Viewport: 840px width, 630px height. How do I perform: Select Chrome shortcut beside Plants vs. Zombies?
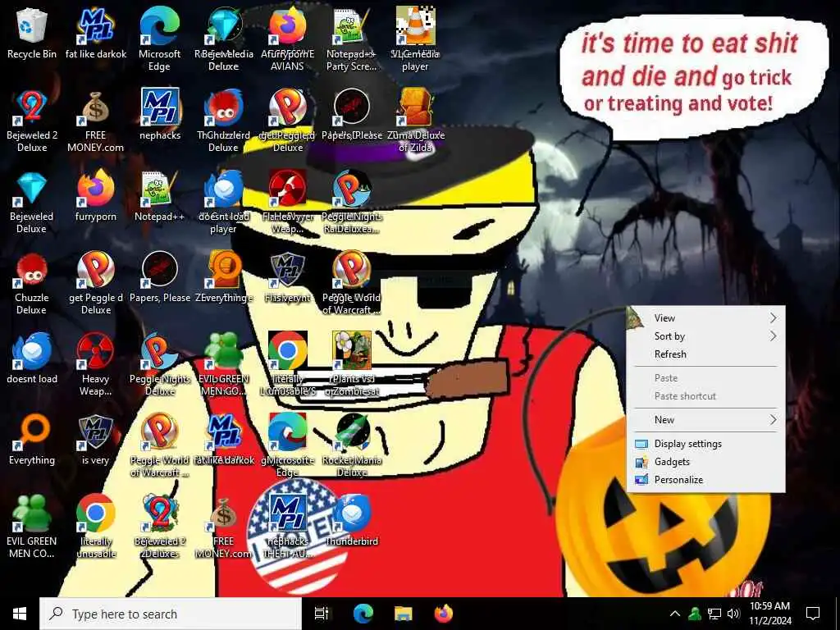tap(288, 363)
